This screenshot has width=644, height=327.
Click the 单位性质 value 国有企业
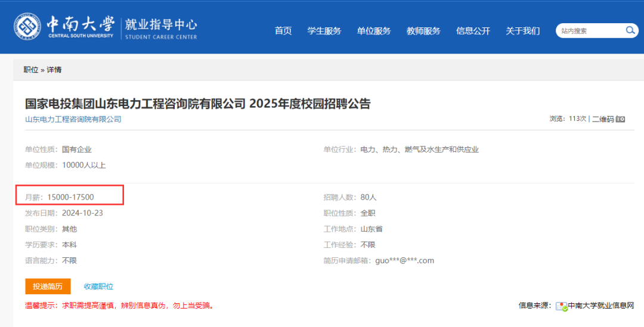[x=77, y=150]
